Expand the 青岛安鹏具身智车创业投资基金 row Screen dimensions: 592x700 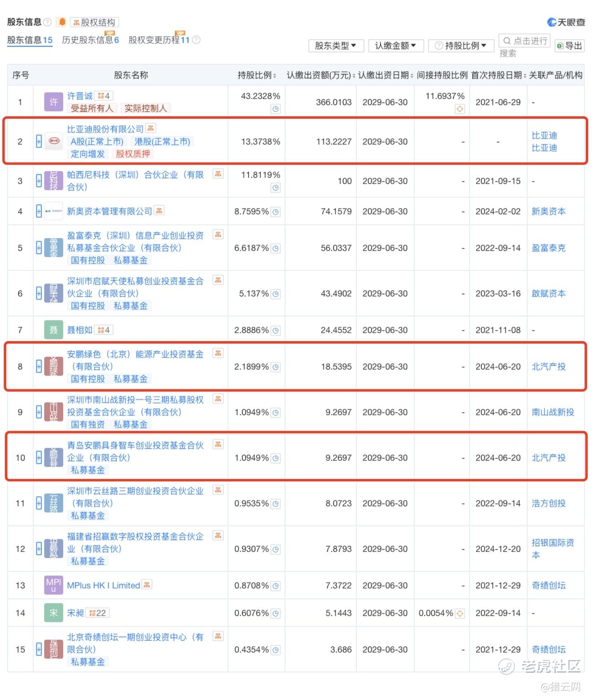click(39, 458)
